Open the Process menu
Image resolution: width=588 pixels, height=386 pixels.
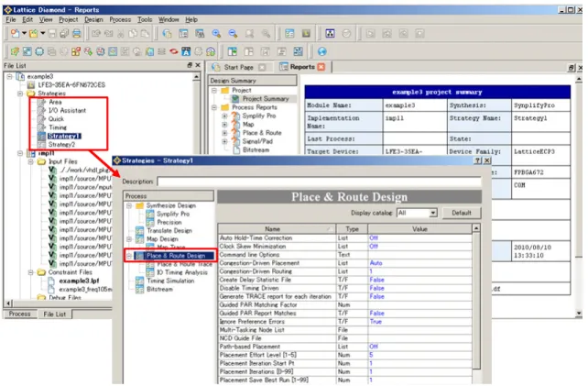tap(120, 19)
